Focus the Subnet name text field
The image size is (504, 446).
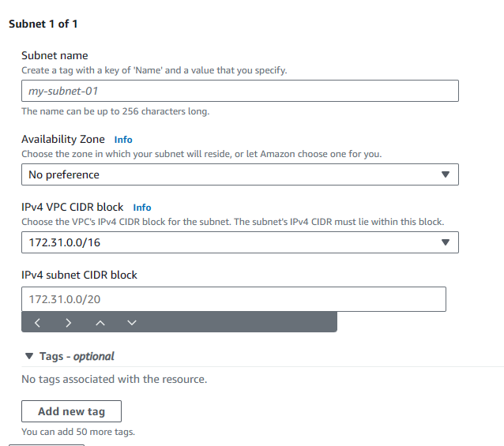tap(239, 91)
